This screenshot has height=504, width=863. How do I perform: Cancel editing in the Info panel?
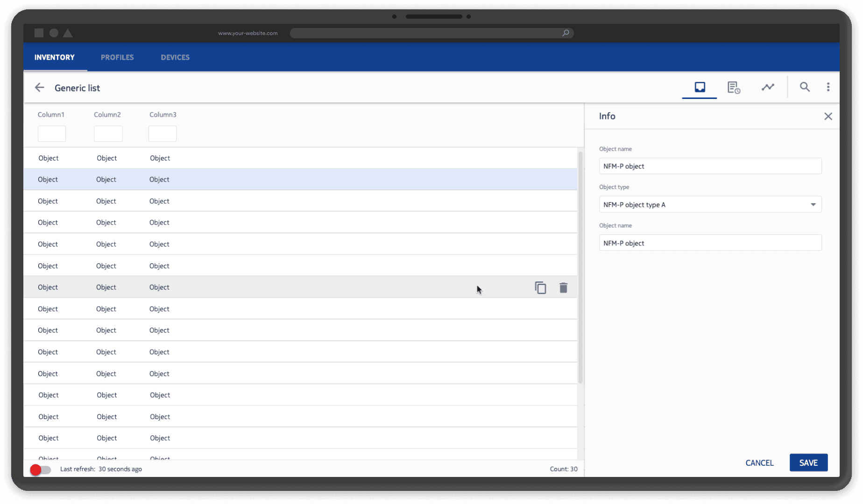[759, 462]
